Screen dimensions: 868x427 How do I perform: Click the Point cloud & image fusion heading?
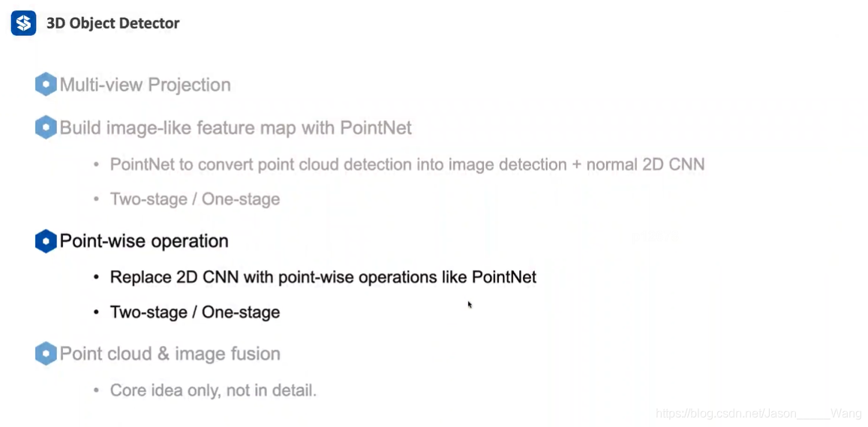pyautogui.click(x=170, y=353)
